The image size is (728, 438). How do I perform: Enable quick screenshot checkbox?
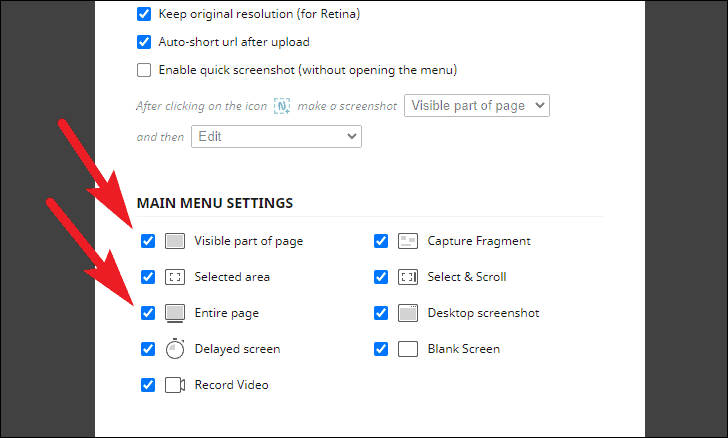pyautogui.click(x=143, y=70)
